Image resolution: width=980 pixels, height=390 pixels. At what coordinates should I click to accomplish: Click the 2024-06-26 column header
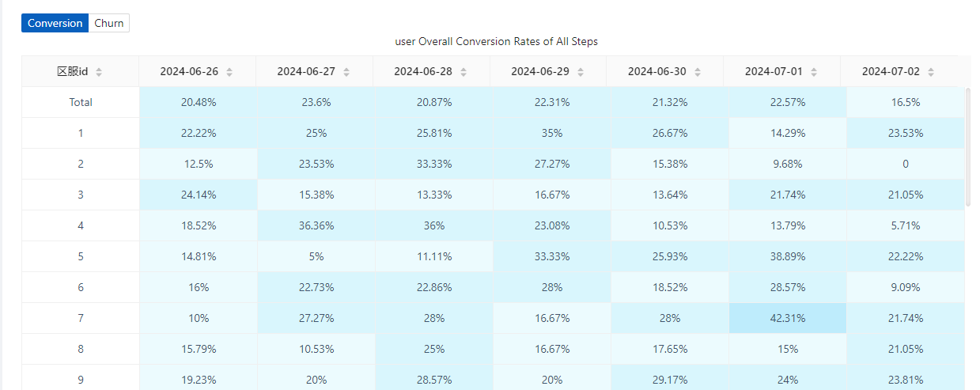click(x=189, y=71)
